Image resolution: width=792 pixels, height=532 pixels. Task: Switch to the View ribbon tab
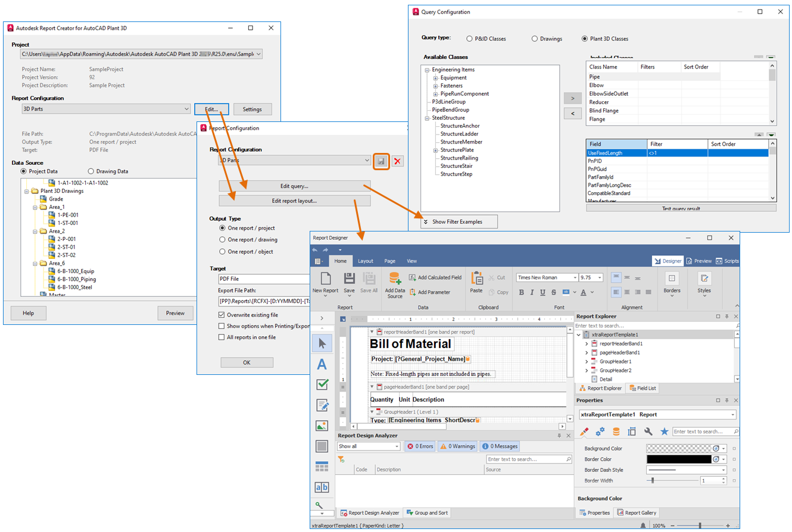[x=411, y=261]
